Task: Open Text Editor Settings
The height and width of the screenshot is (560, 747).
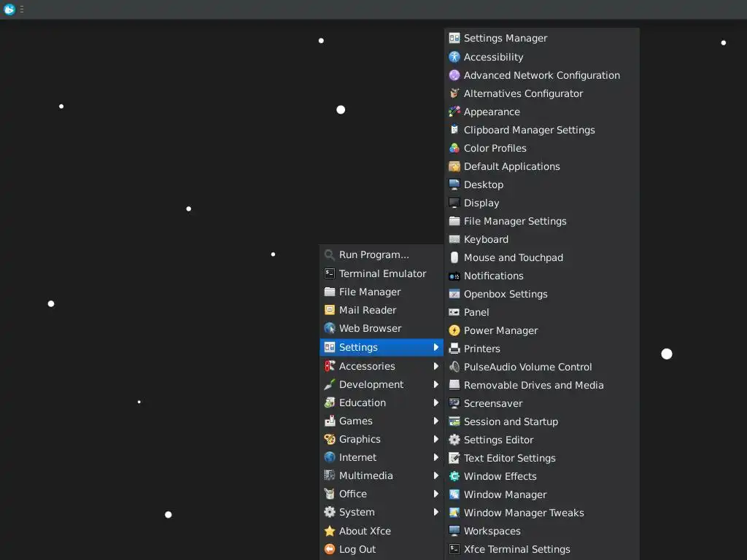Action: coord(542,458)
